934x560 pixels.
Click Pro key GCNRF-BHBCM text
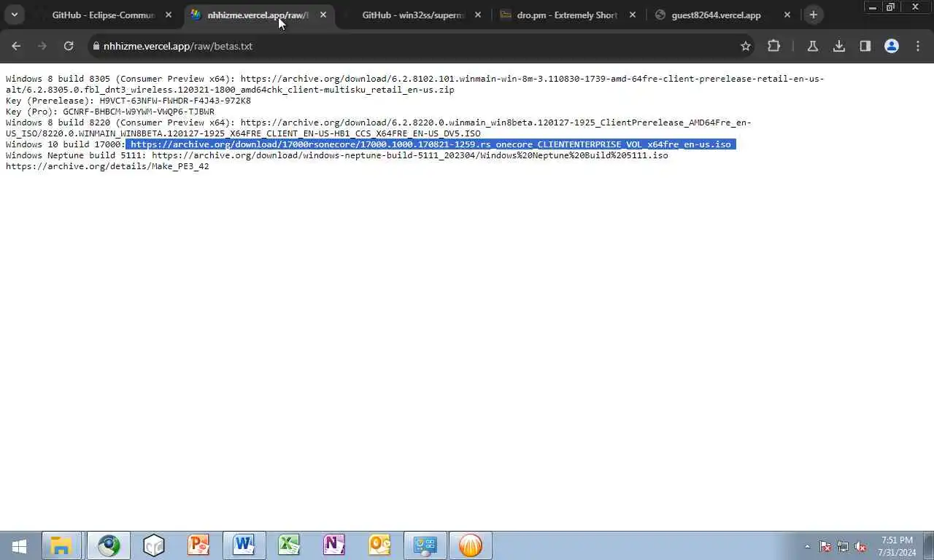[x=139, y=112]
